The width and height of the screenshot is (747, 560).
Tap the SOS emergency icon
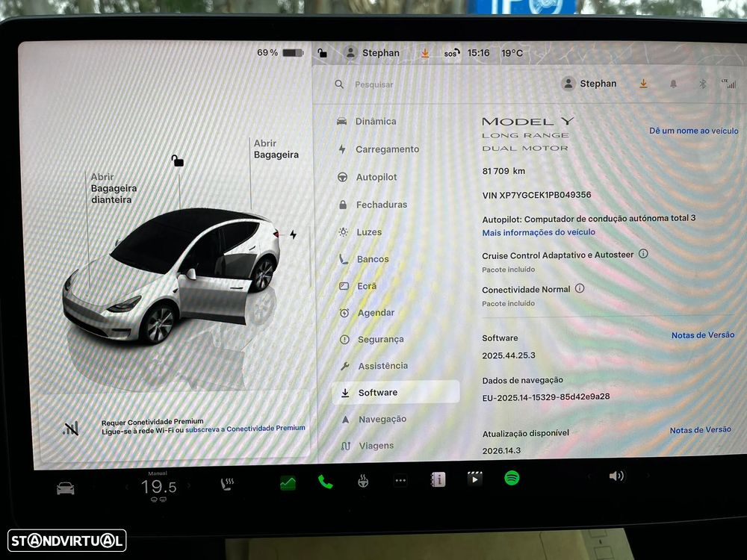[452, 53]
